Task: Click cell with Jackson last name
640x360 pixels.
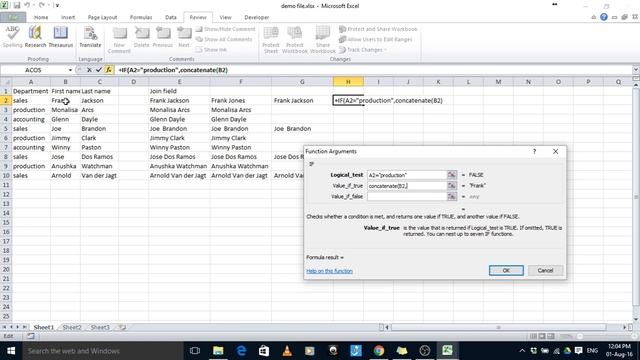Action: 99,100
